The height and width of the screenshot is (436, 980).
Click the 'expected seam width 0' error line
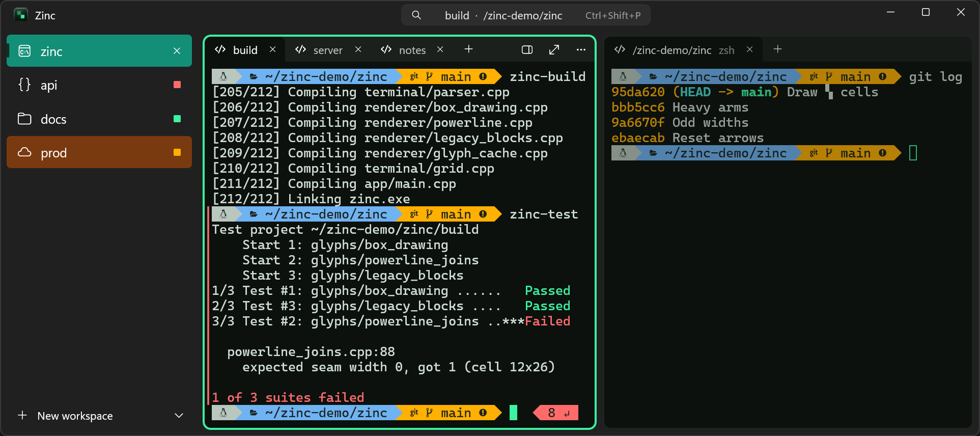[399, 367]
